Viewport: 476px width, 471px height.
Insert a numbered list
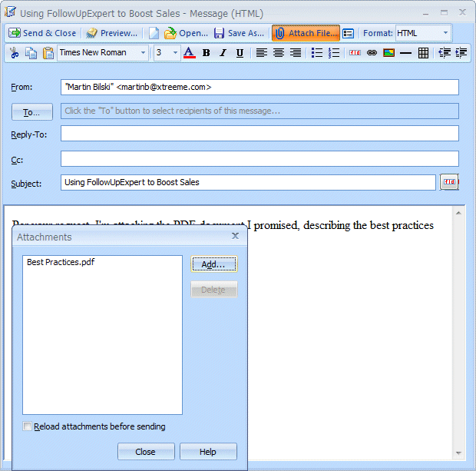click(334, 53)
